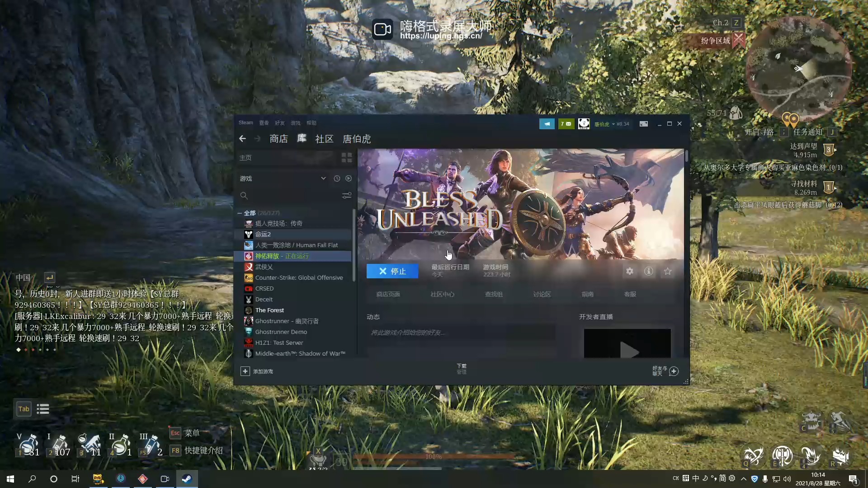
Task: Click the game page vertical scrollbar
Action: pos(686,156)
